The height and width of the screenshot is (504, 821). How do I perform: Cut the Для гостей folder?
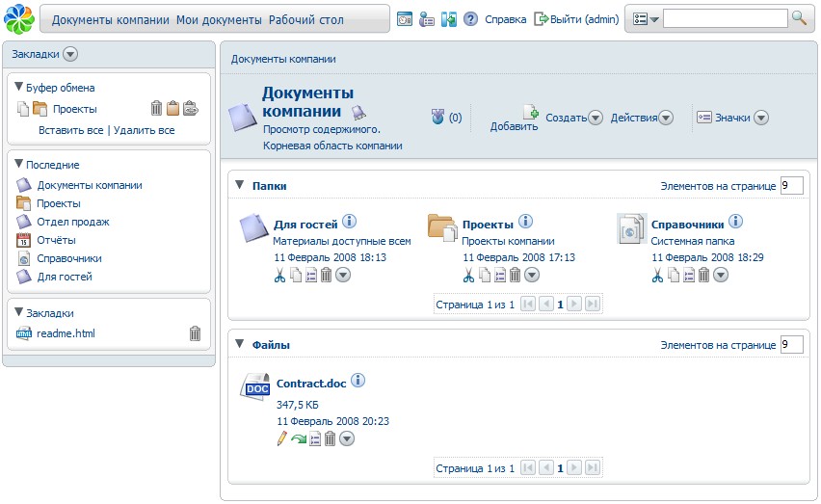click(x=279, y=275)
